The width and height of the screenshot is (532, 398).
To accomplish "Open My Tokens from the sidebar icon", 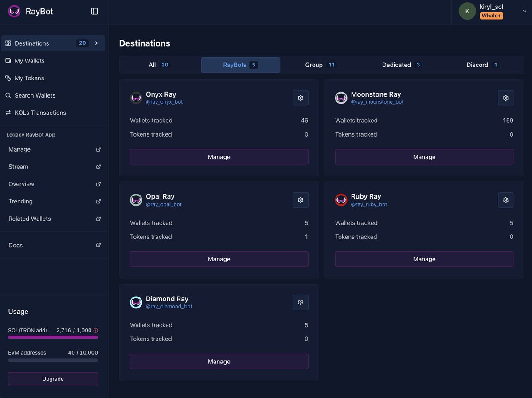I will pos(8,78).
